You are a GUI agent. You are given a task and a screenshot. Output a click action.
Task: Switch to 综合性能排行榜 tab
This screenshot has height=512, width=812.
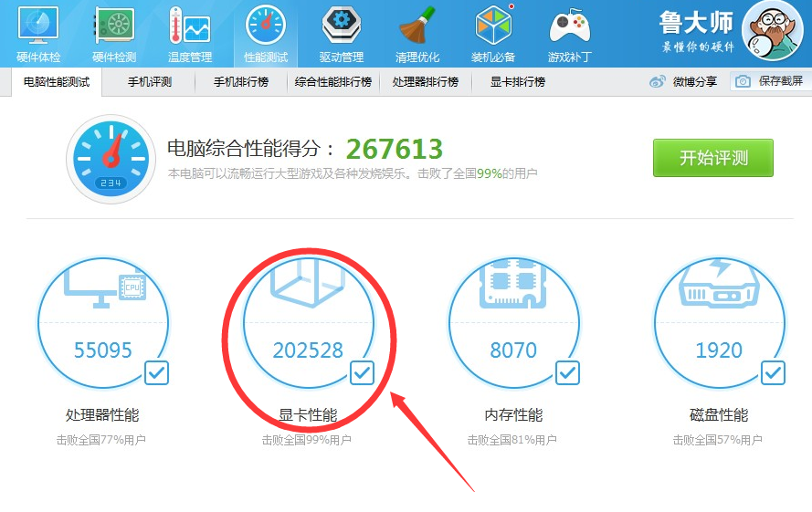point(333,82)
